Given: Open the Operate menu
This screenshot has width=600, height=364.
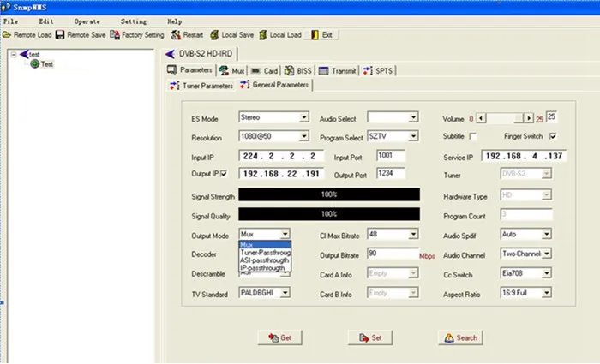Looking at the screenshot, I should tap(87, 21).
